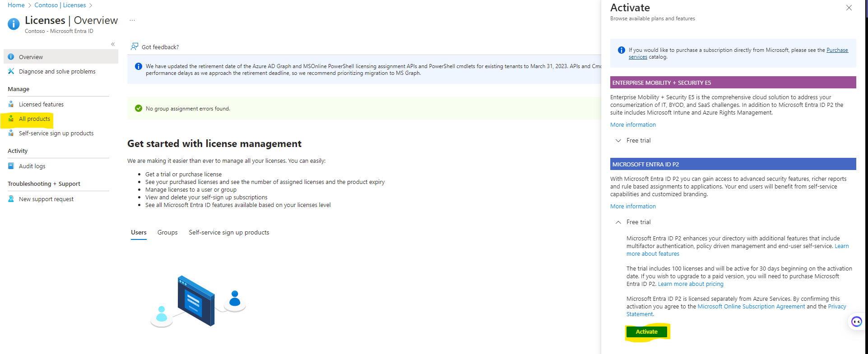Click the Got feedback icon
Screen dimensions: 868x354
(x=135, y=47)
